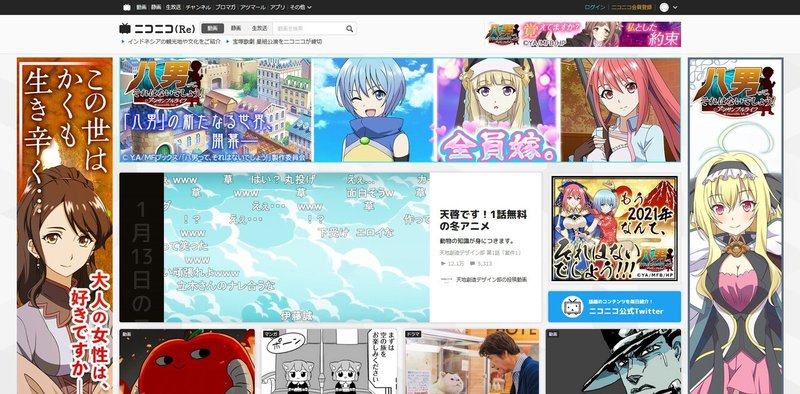Click the 天地創造デザイン部 channel avatar icon
Viewport: 800px width, 394px height.
pos(446,280)
